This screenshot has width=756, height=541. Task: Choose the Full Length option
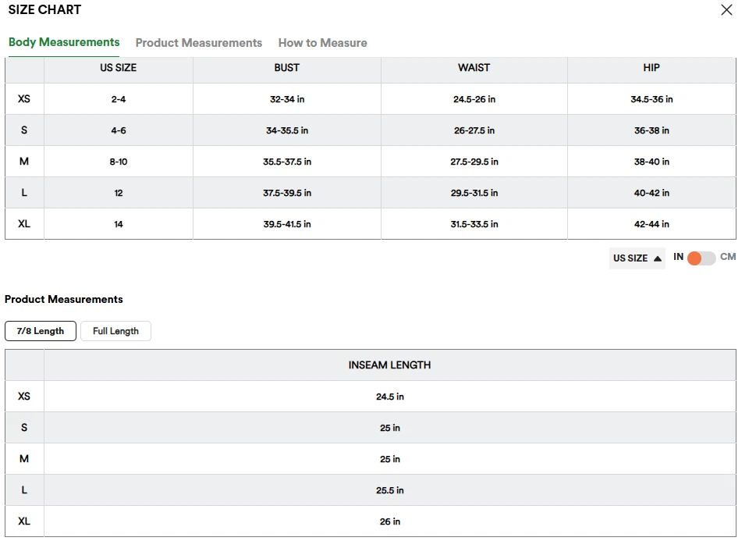115,331
